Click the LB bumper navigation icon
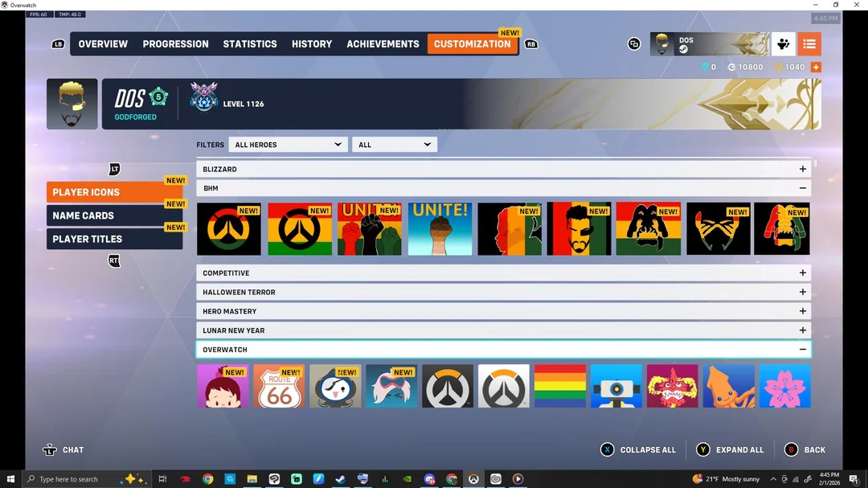The height and width of the screenshot is (488, 868). coord(58,44)
